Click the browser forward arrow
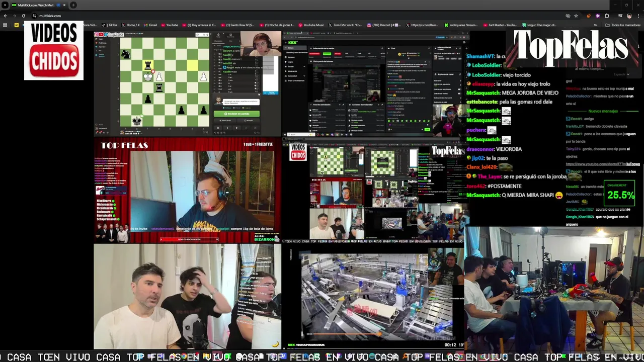 tap(14, 16)
